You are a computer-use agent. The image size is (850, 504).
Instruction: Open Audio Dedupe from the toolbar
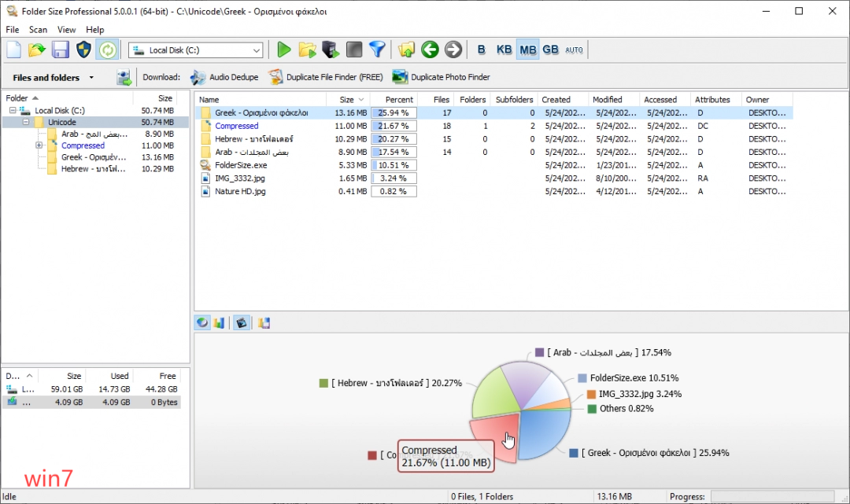pos(223,77)
